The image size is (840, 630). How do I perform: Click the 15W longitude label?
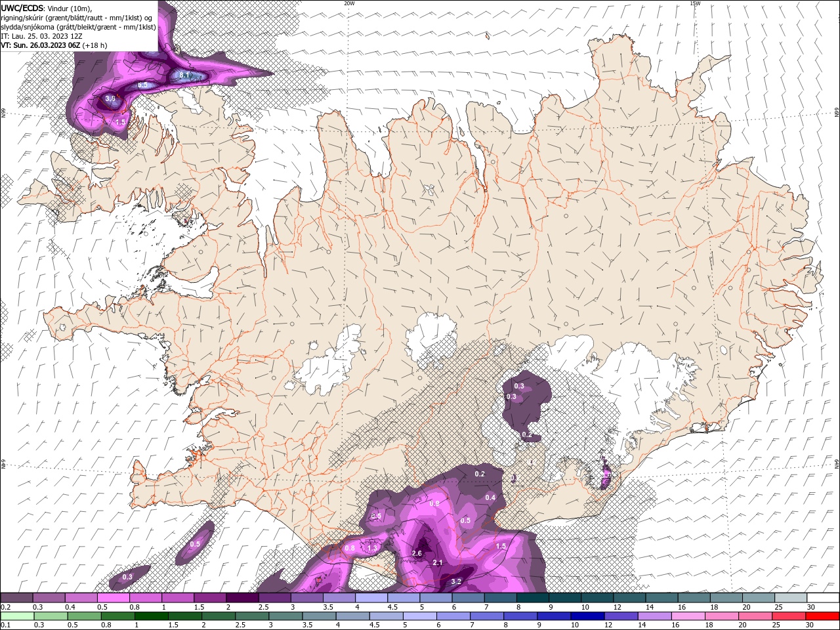point(696,3)
